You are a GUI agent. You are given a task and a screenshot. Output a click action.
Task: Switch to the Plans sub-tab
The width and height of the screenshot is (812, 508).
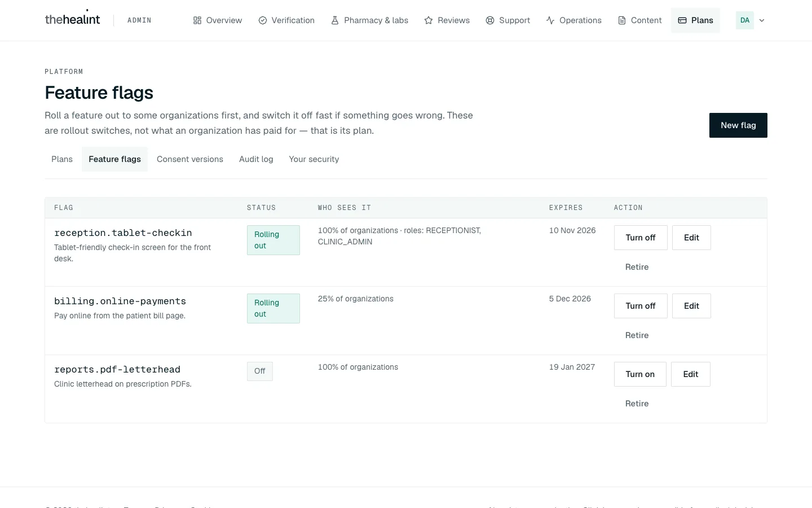tap(62, 159)
